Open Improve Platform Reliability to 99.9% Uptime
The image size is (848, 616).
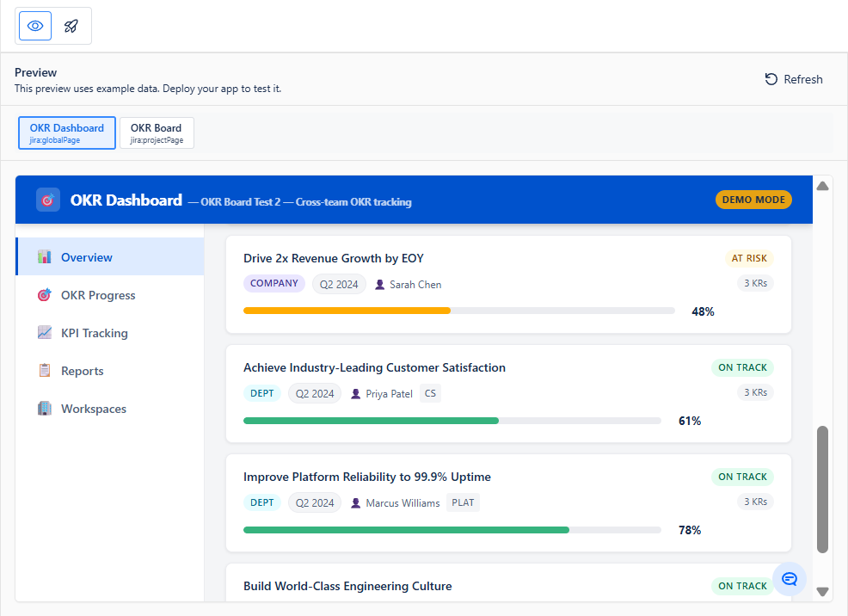click(367, 477)
